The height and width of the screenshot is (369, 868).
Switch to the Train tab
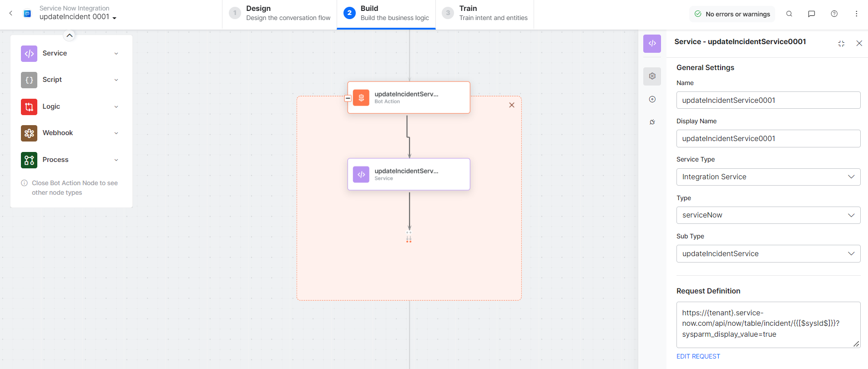pyautogui.click(x=484, y=13)
